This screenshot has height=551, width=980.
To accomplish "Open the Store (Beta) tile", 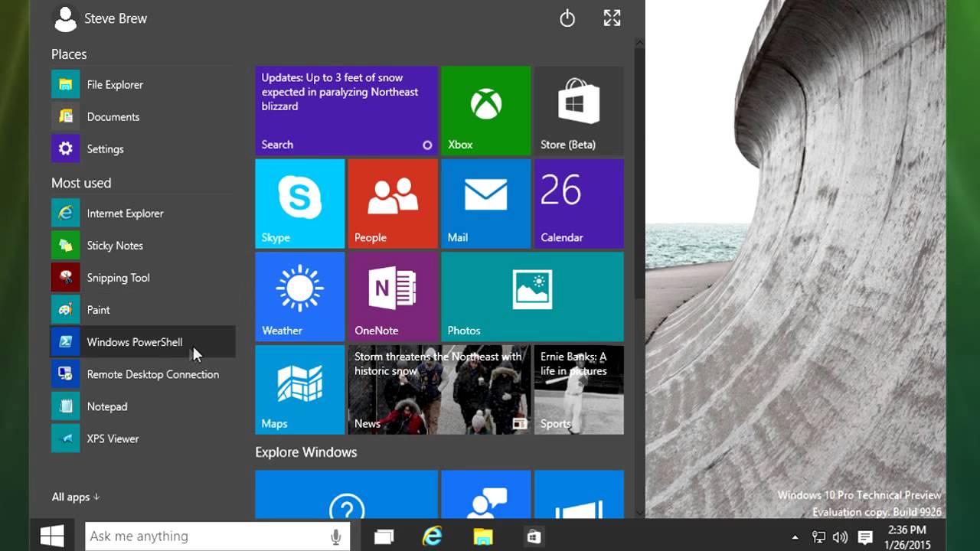I will point(579,111).
